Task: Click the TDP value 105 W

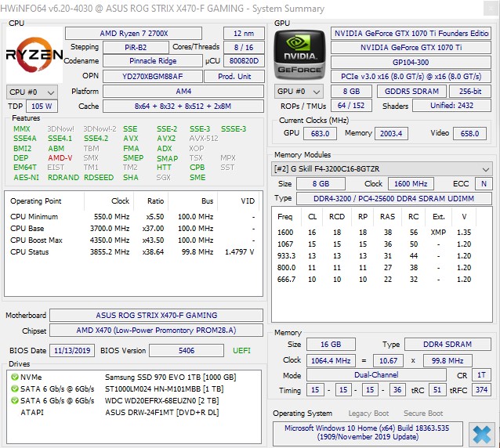Action: click(42, 106)
